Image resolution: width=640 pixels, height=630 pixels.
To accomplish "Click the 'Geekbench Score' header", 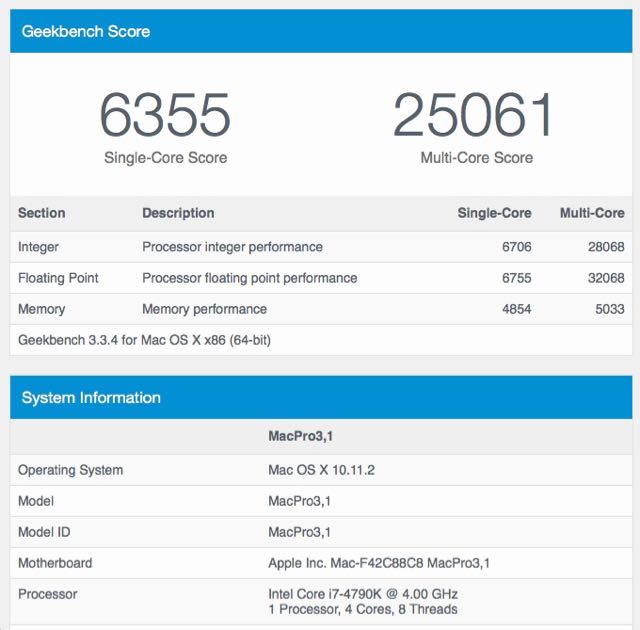I will click(86, 31).
